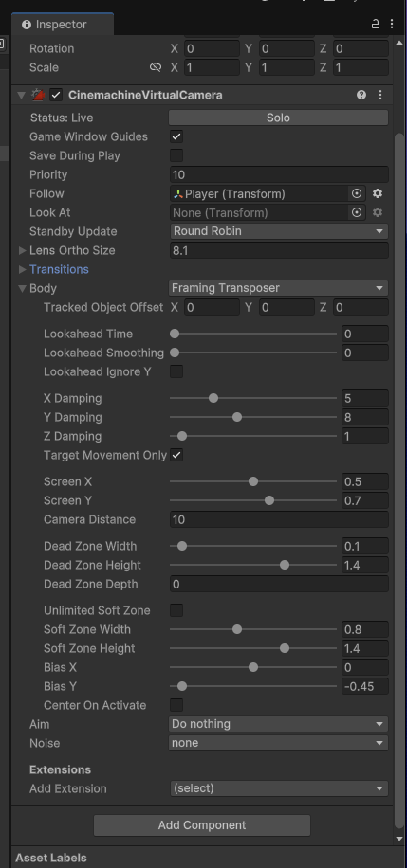Lock the Inspector panel with the padlock icon
This screenshot has width=407, height=868.
(x=376, y=24)
